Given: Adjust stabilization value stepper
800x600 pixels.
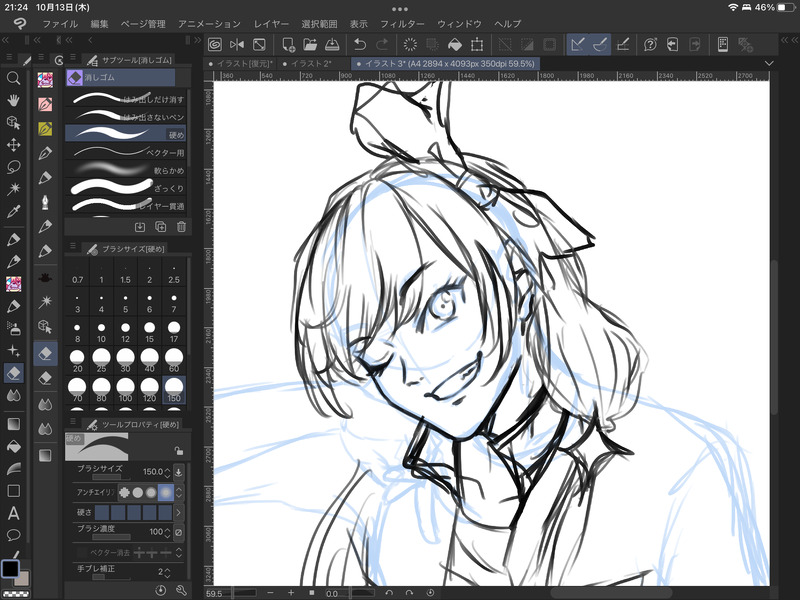Looking at the screenshot, I should pos(167,572).
